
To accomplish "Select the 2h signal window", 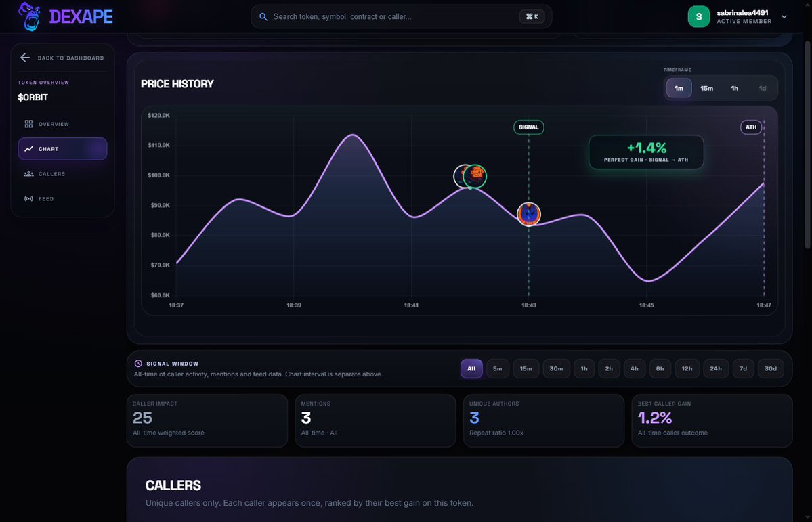I will pyautogui.click(x=609, y=369).
